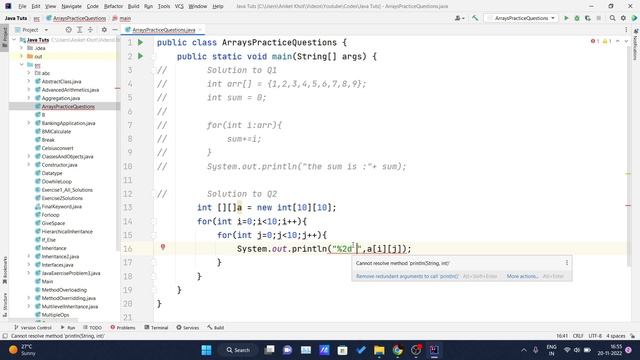Click Remove redundant arguments quick fix link

click(x=407, y=276)
